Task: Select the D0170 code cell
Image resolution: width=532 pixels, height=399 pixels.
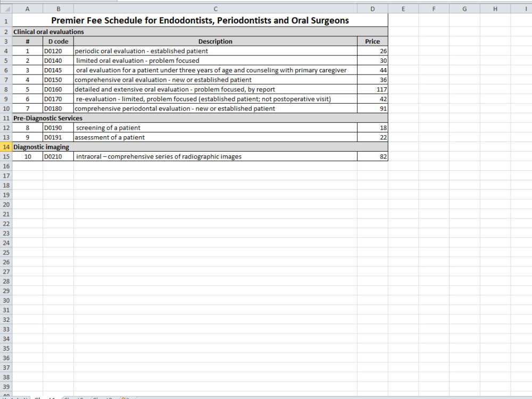Action: click(59, 99)
